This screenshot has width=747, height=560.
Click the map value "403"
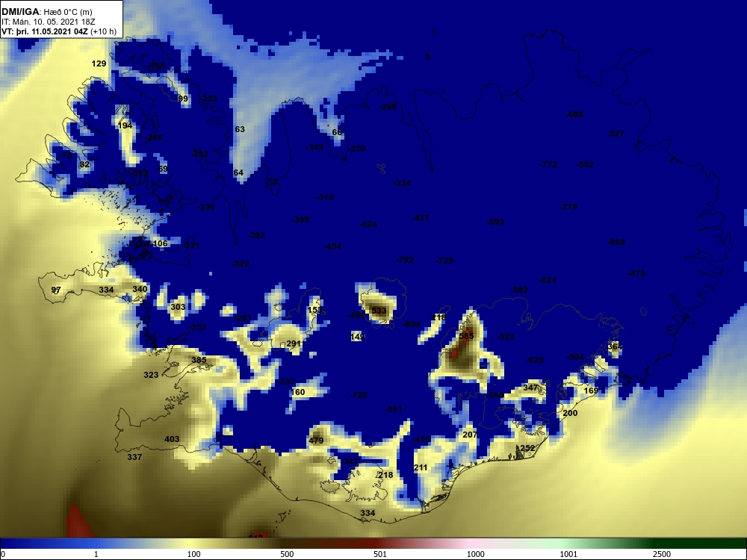coord(172,439)
